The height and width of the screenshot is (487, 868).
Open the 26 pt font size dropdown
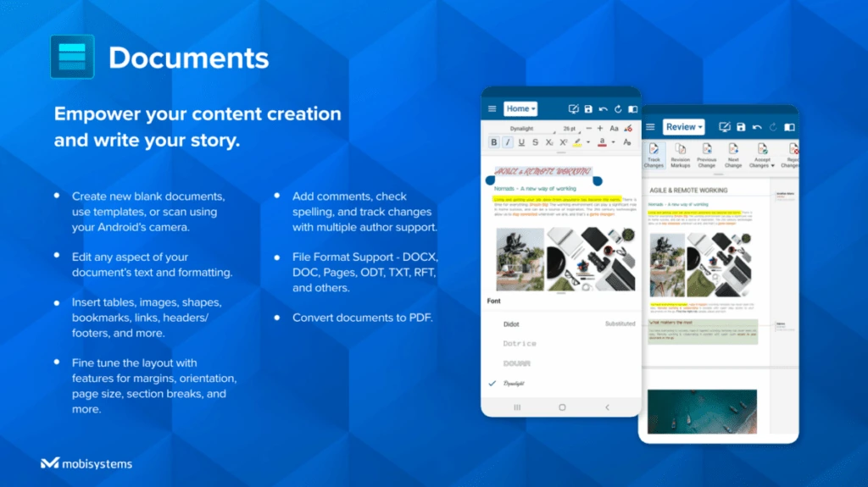(x=570, y=129)
